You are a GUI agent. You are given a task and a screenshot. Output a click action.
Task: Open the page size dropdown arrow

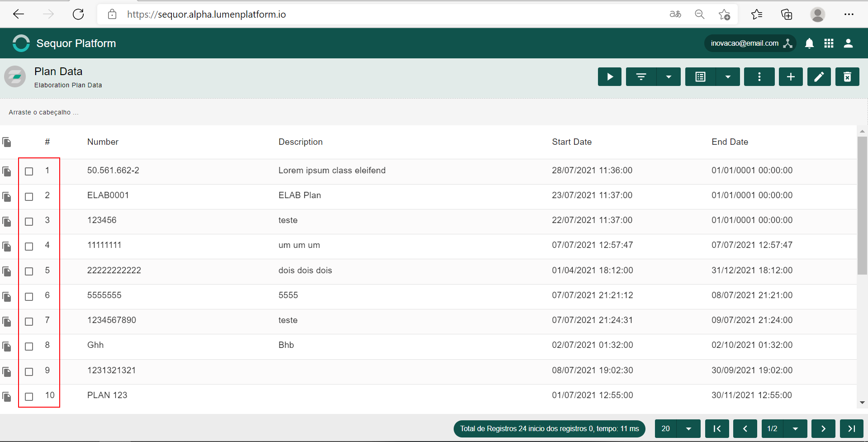click(688, 429)
